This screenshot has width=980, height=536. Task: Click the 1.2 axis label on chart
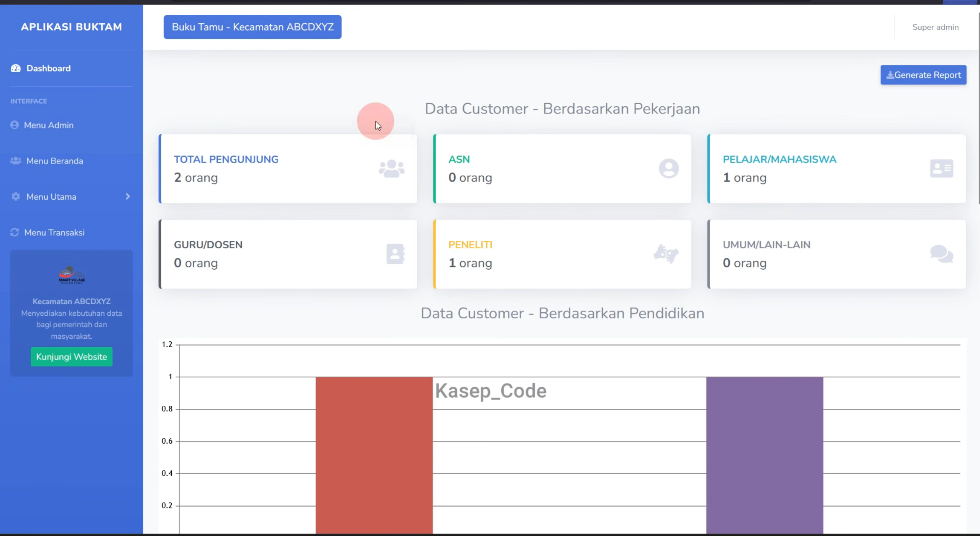pyautogui.click(x=167, y=344)
